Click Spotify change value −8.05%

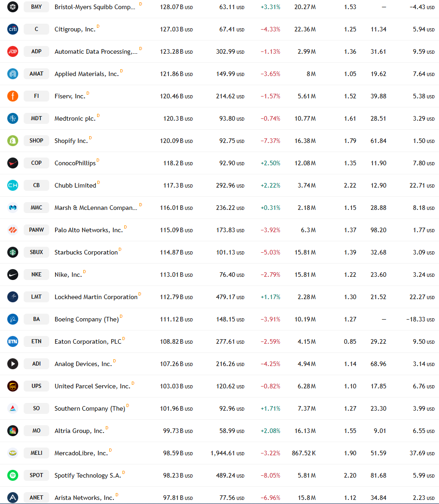point(270,475)
